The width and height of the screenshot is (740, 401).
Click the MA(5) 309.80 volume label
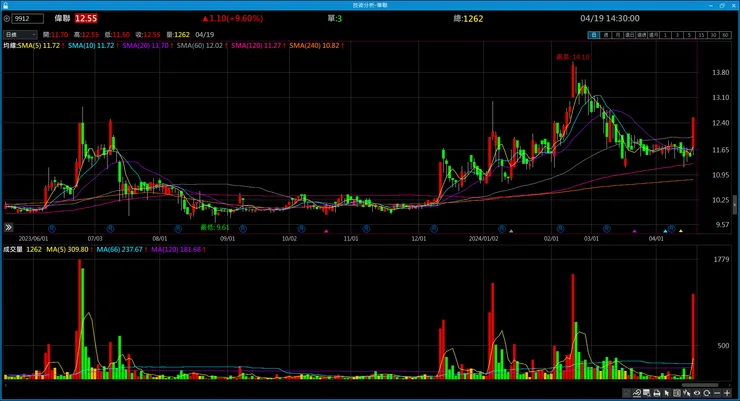coord(67,250)
